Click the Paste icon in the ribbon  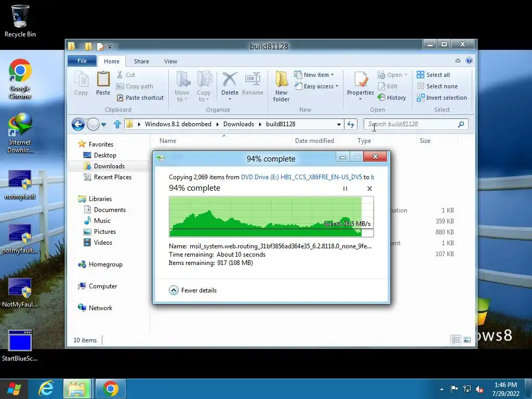[x=103, y=83]
